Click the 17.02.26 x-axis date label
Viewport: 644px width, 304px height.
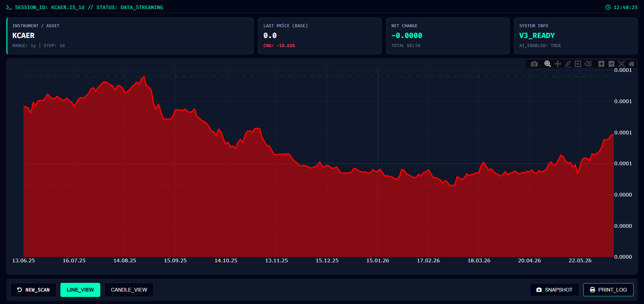[x=428, y=260]
